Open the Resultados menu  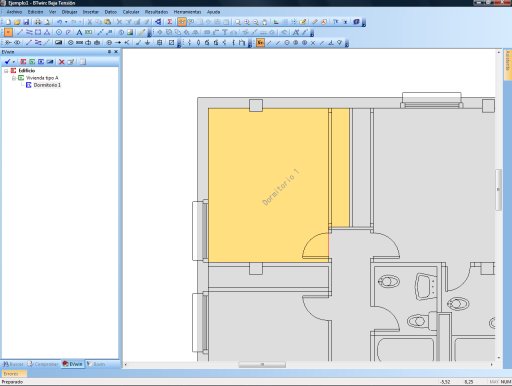156,12
